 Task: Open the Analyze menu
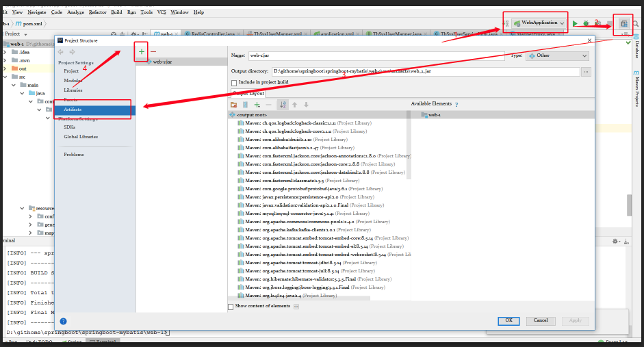coord(75,12)
